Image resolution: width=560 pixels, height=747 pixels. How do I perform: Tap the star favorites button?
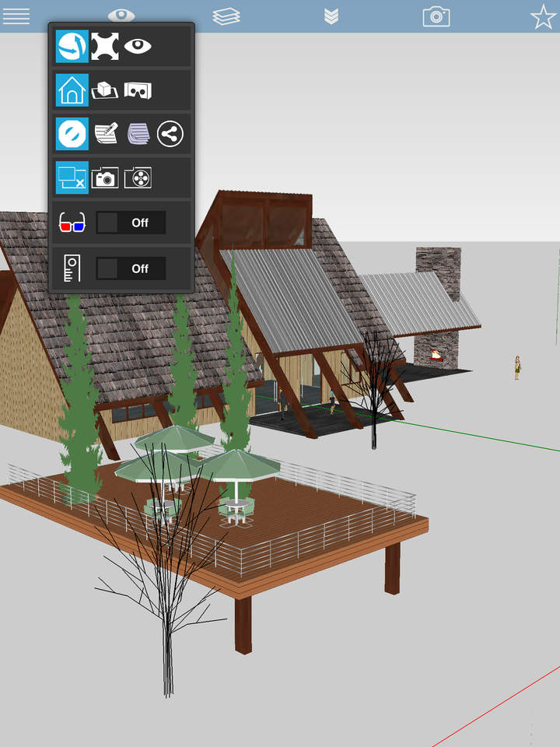point(543,16)
